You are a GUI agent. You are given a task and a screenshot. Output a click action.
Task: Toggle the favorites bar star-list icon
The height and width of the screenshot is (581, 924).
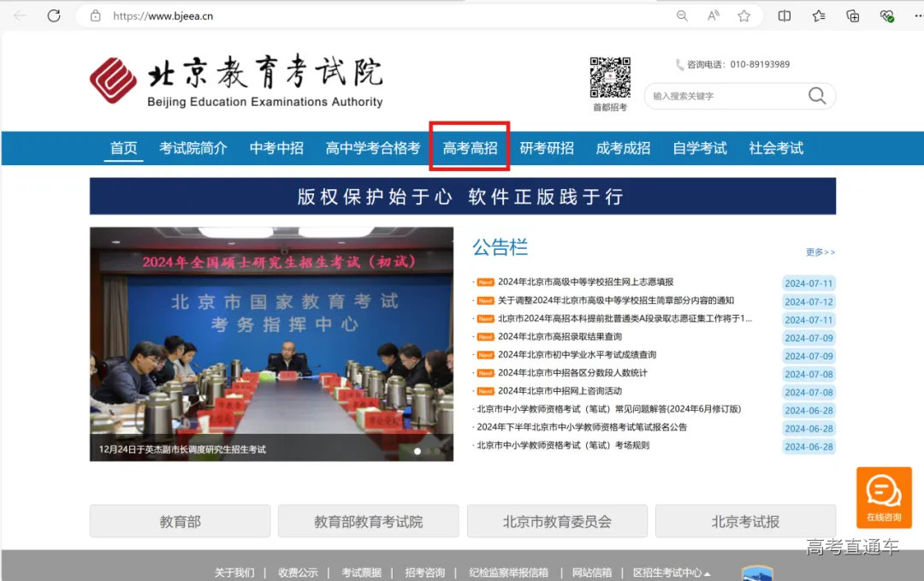click(817, 15)
